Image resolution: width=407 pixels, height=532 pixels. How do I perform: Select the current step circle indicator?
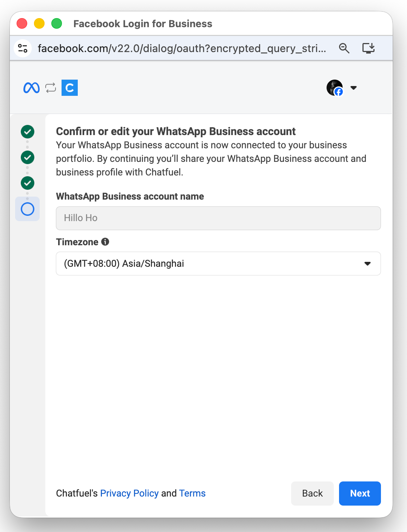(x=28, y=209)
